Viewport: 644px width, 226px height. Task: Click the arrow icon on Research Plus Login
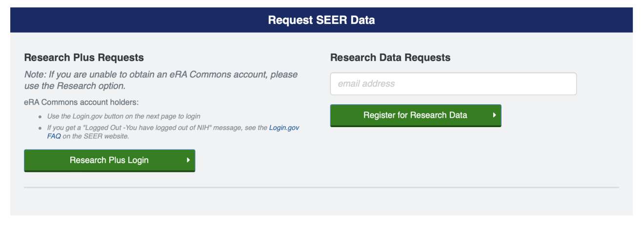pos(188,160)
